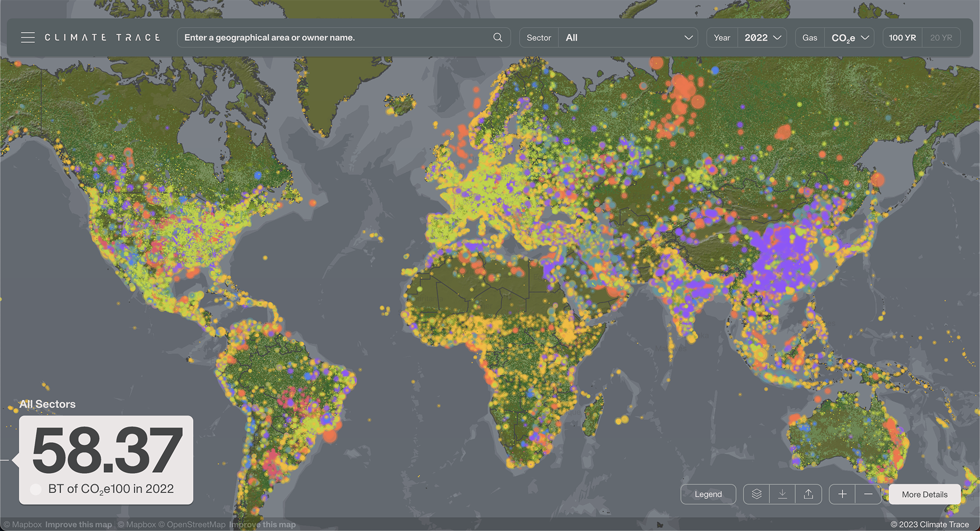
Task: Open the map layers icon
Action: [x=756, y=494]
